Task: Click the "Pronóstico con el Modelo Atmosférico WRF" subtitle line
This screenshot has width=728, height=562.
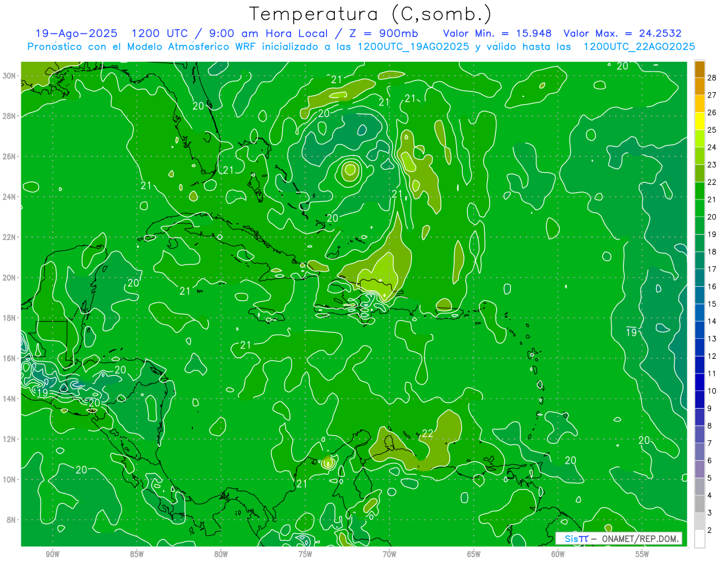Action: [361, 47]
